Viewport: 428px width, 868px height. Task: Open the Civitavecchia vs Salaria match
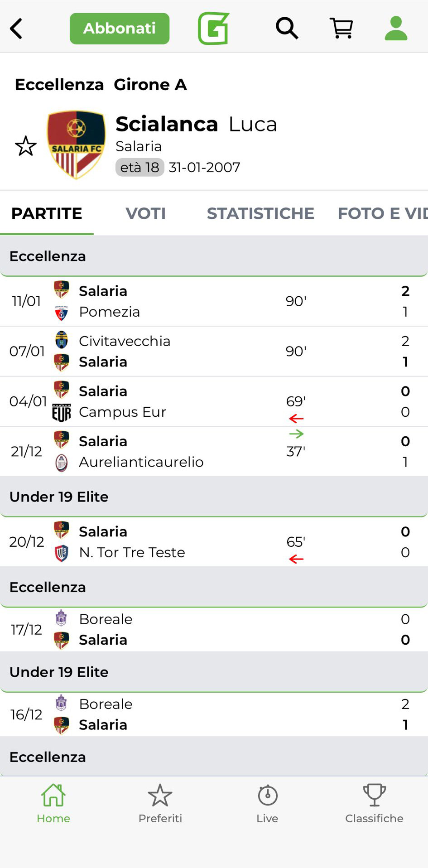214,352
